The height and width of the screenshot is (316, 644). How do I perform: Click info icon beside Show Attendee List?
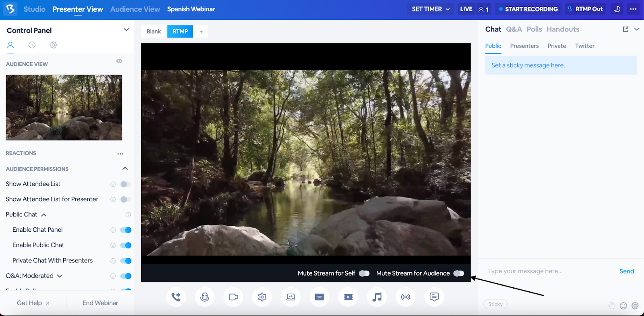click(113, 184)
